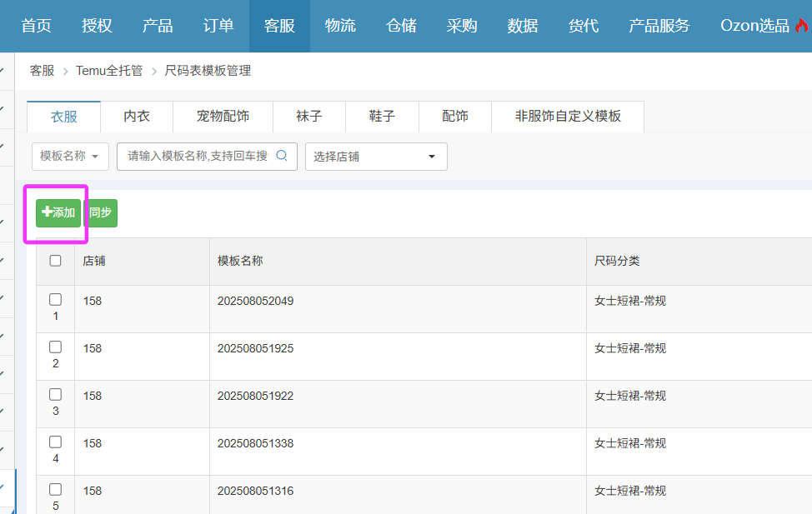Open the 模板名称 filter dropdown
The width and height of the screenshot is (812, 514).
click(70, 157)
